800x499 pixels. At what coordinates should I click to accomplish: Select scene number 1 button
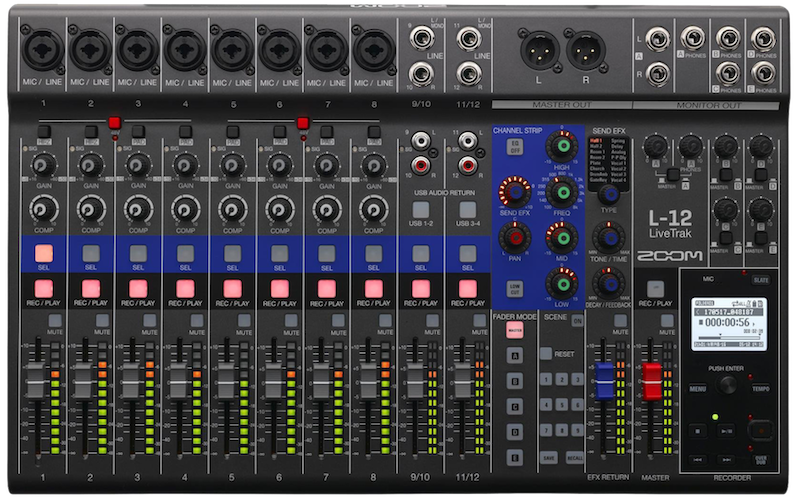tap(546, 379)
